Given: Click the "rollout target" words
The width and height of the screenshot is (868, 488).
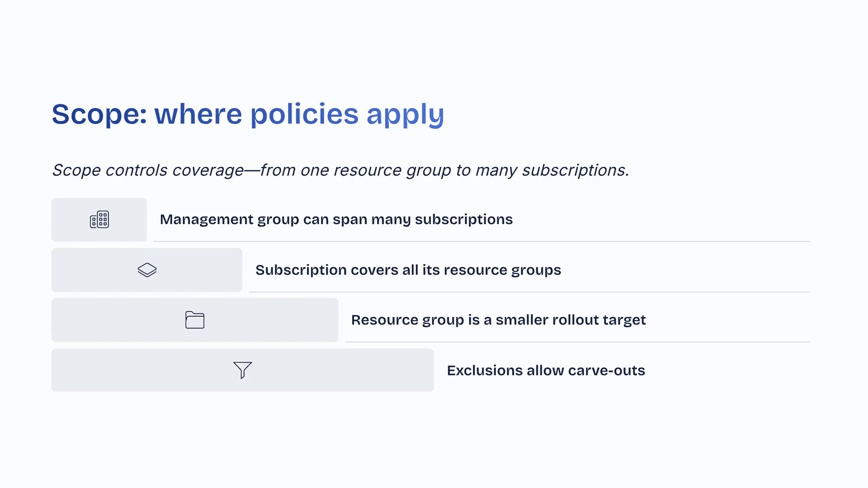Looking at the screenshot, I should [x=599, y=320].
